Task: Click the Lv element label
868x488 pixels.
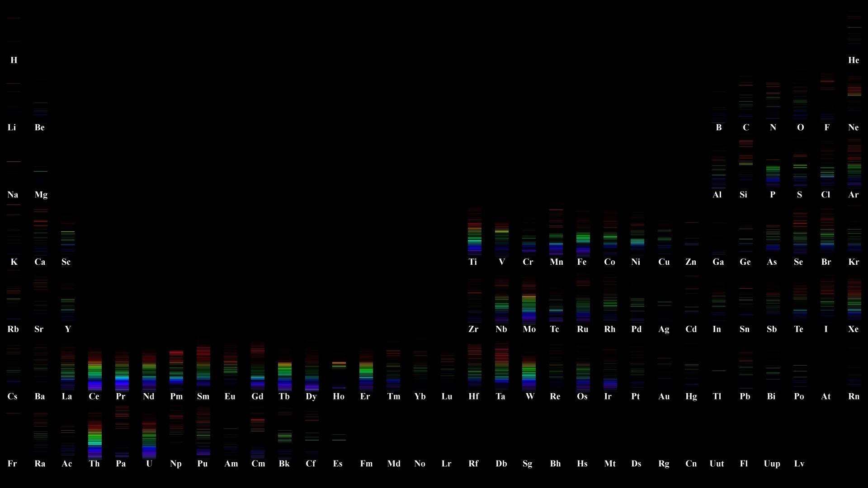Action: pos(799,464)
